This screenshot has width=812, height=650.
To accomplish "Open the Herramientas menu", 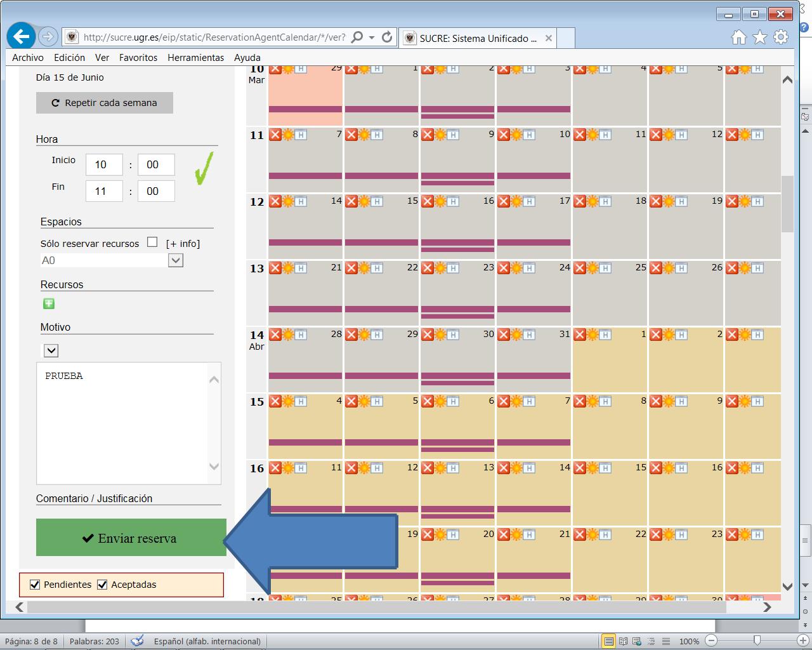I will [195, 58].
